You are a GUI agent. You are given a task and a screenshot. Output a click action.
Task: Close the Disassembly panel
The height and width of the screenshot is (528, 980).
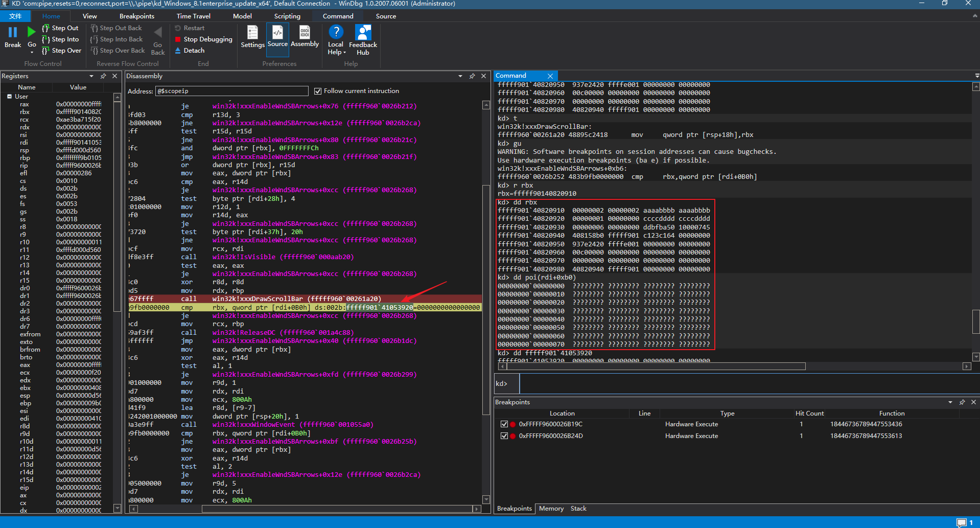[x=483, y=76]
